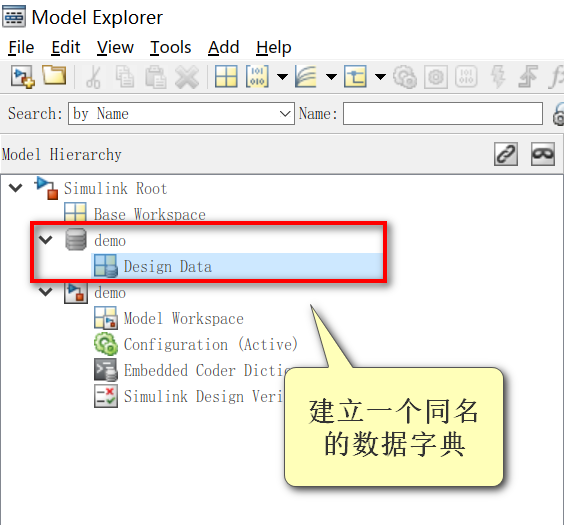Click the Add Simulink Signal icon

click(x=306, y=76)
